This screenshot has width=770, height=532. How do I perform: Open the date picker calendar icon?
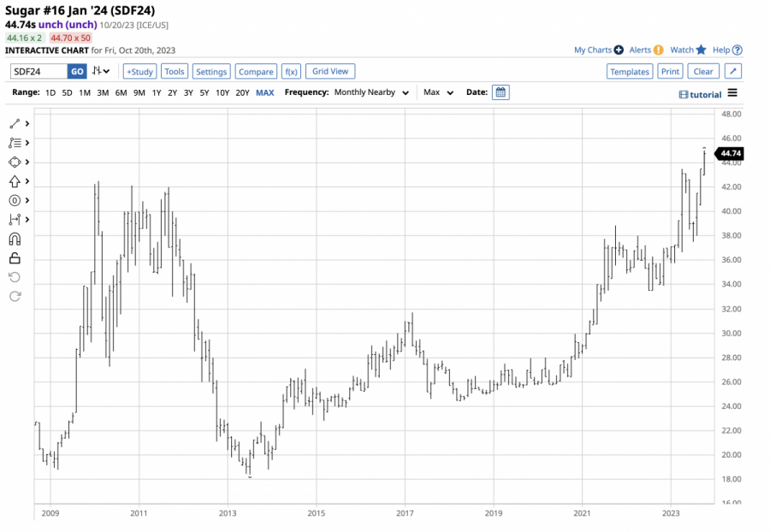tap(500, 92)
